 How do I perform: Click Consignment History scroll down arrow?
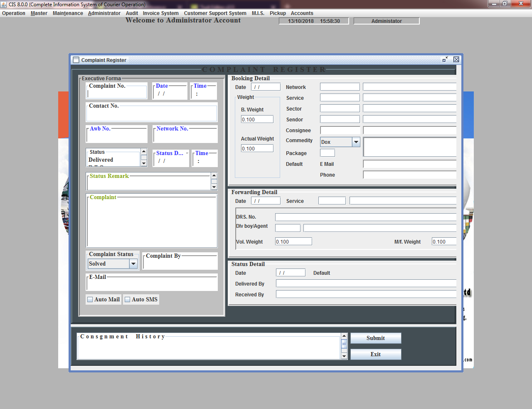[344, 356]
